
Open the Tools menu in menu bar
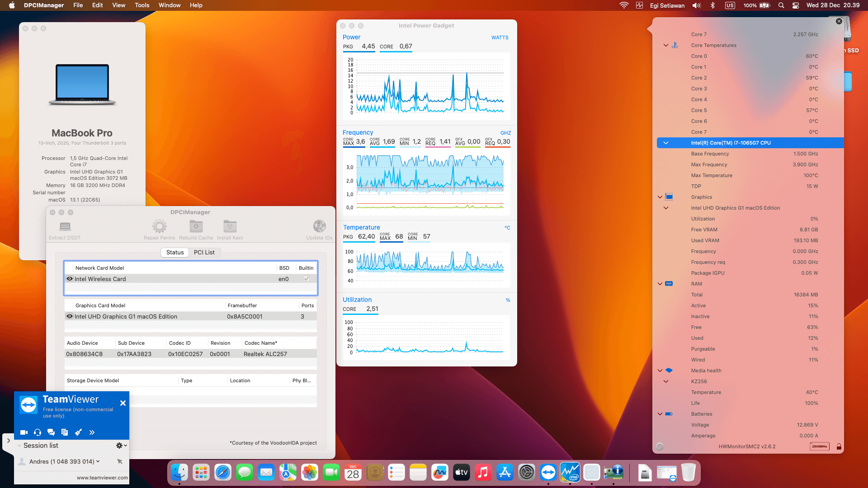pos(142,5)
